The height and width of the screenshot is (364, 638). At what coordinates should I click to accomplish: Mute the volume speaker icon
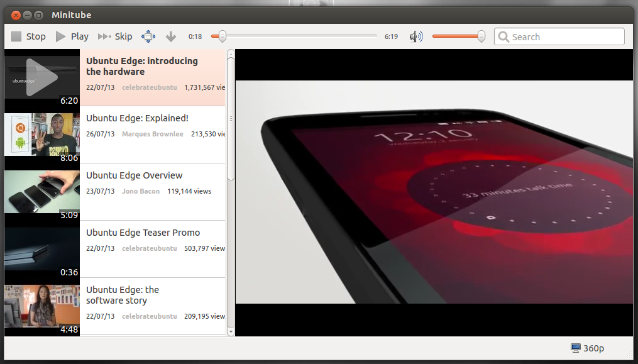tap(416, 36)
